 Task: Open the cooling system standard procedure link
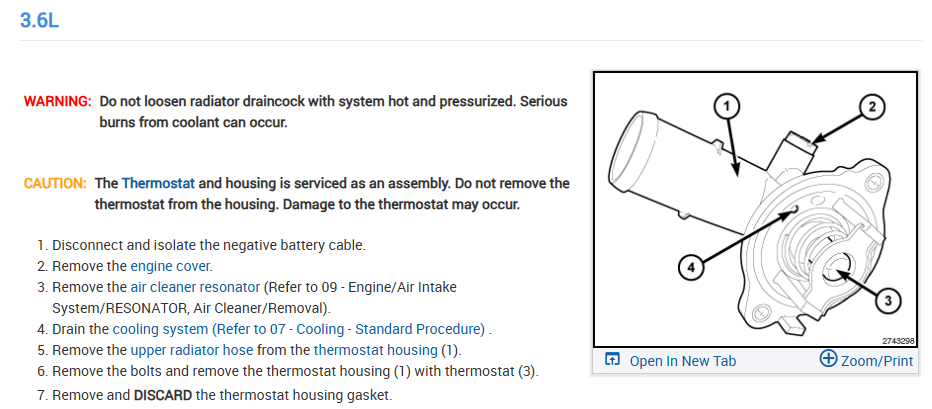298,329
